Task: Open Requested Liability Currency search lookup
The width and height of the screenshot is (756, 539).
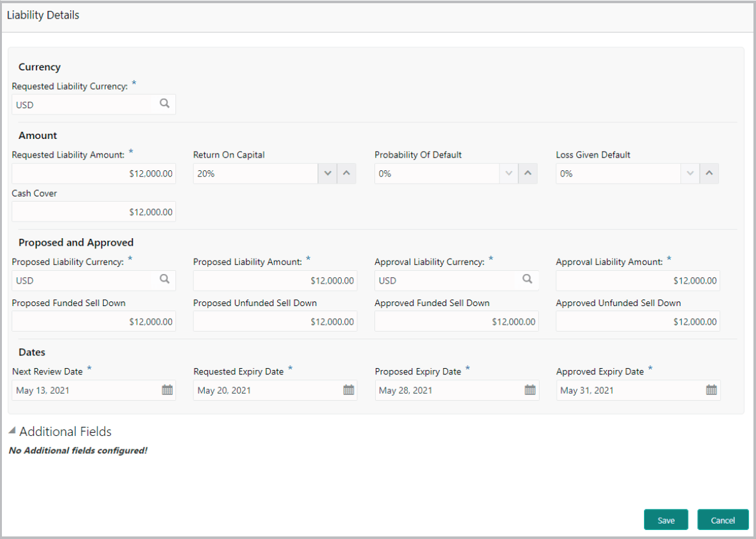Action: tap(165, 104)
